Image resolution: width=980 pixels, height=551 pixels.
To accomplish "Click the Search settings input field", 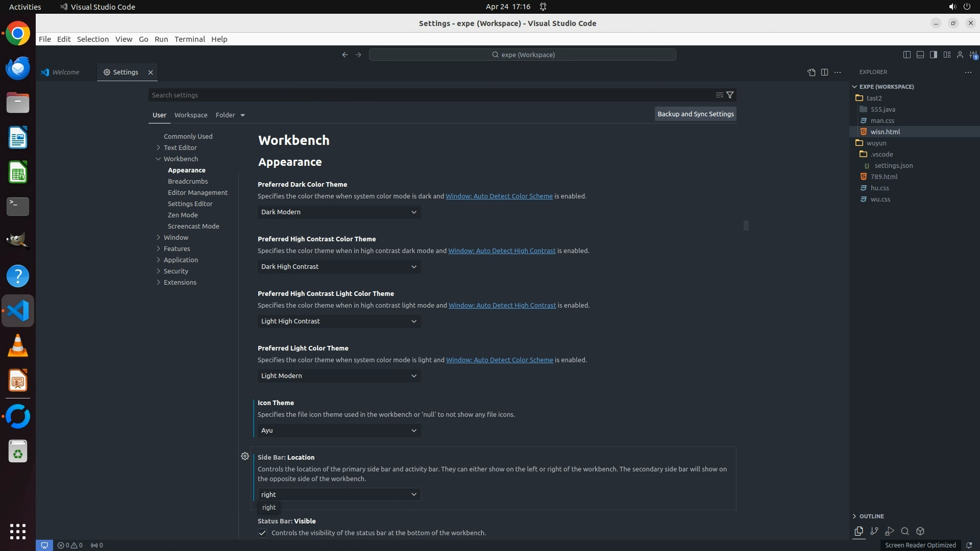I will click(x=429, y=95).
